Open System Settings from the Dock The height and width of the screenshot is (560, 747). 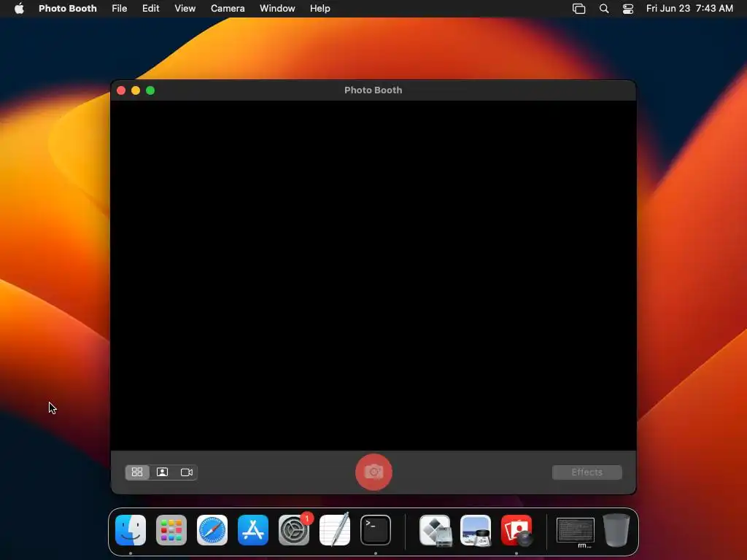point(294,530)
